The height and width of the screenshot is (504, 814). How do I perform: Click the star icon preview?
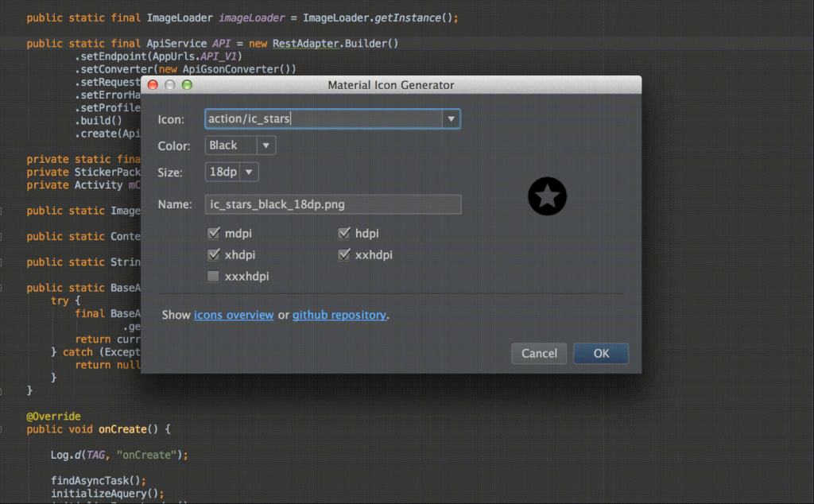tap(547, 196)
